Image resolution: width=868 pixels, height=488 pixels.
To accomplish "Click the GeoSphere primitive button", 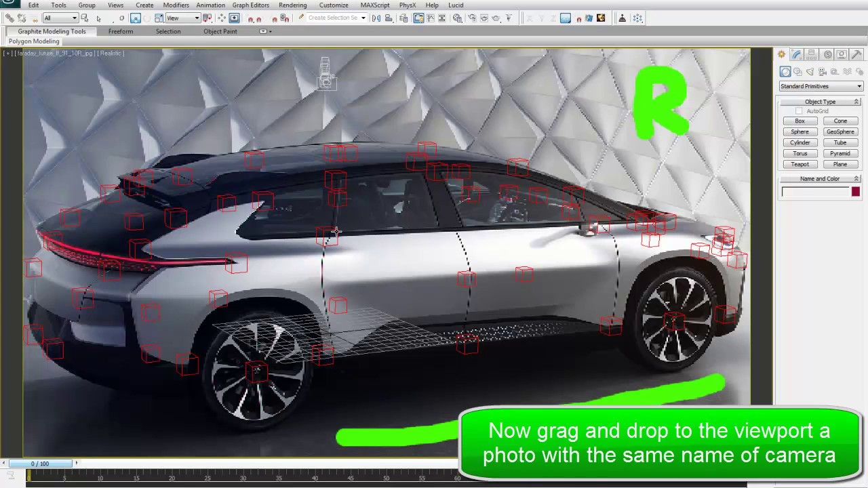I will tap(840, 131).
